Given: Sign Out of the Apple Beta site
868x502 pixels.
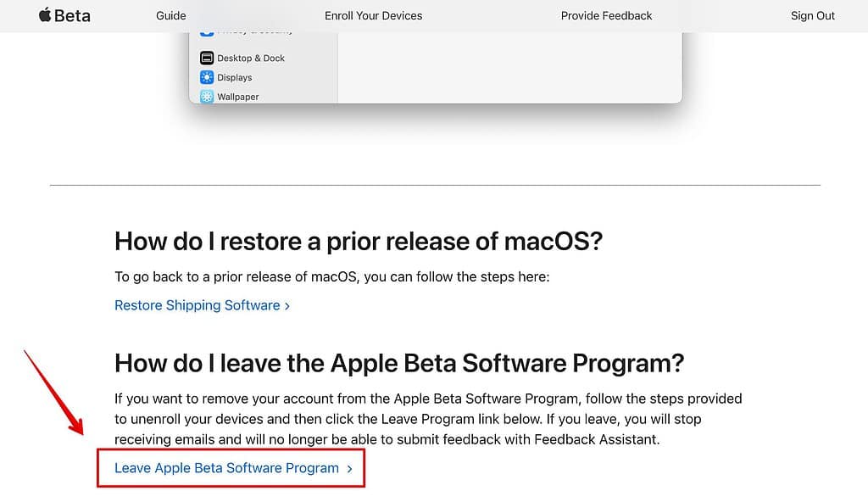Looking at the screenshot, I should tap(812, 15).
